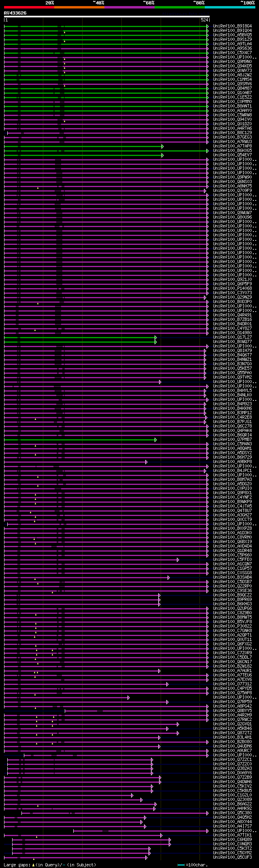Select hit label UniRef100_A7RWU3
Image resolution: width=259 pixels, height=868 pixels.
pyautogui.click(x=232, y=141)
